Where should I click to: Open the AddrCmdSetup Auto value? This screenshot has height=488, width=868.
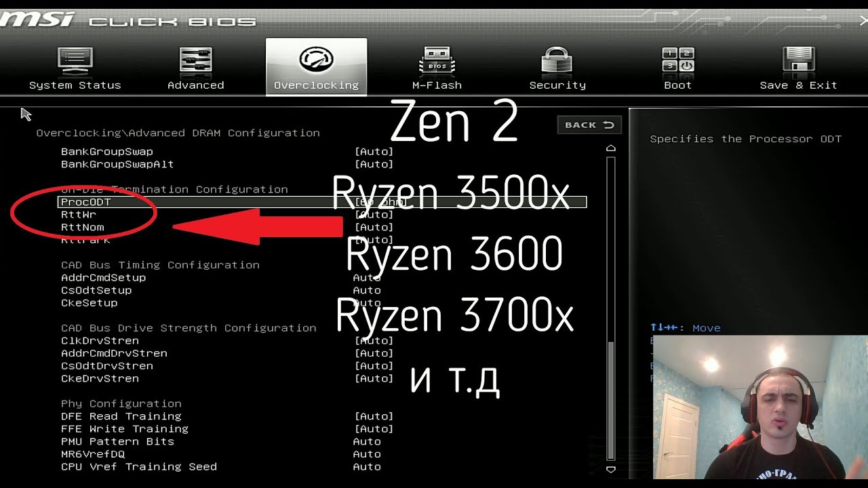(x=367, y=278)
